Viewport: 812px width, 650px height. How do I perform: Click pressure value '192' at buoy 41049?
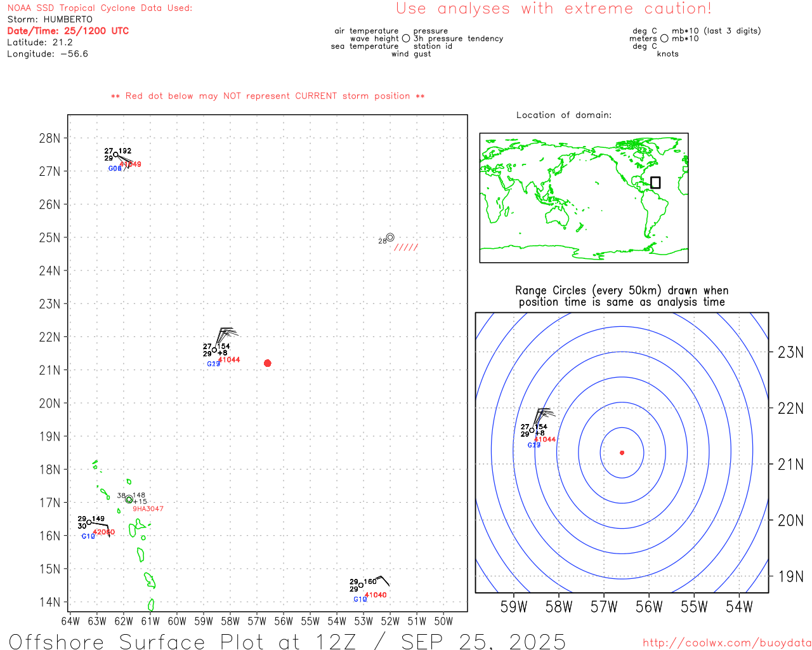125,151
